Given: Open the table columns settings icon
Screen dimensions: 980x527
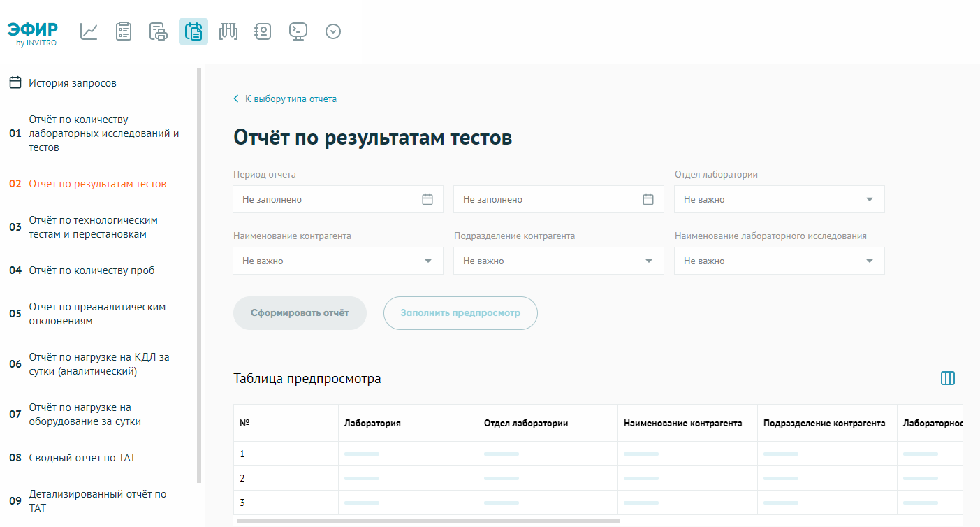Looking at the screenshot, I should (x=947, y=378).
